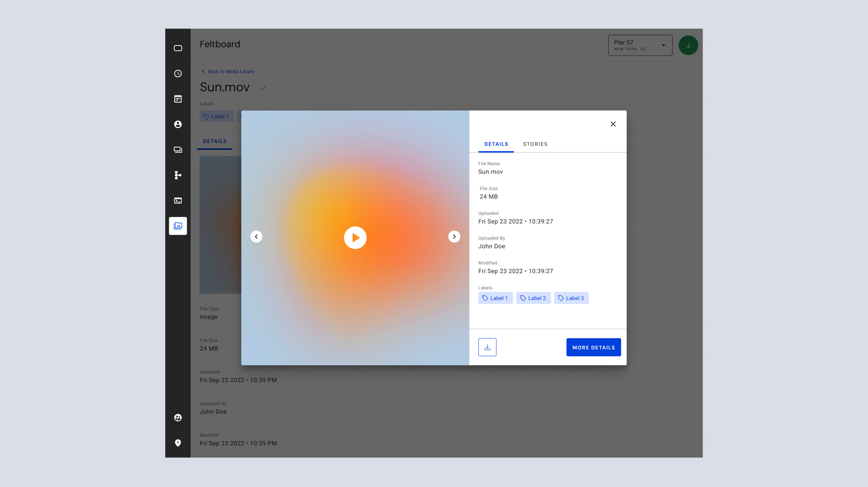Go to next media with right chevron
The image size is (868, 487).
pos(454,237)
